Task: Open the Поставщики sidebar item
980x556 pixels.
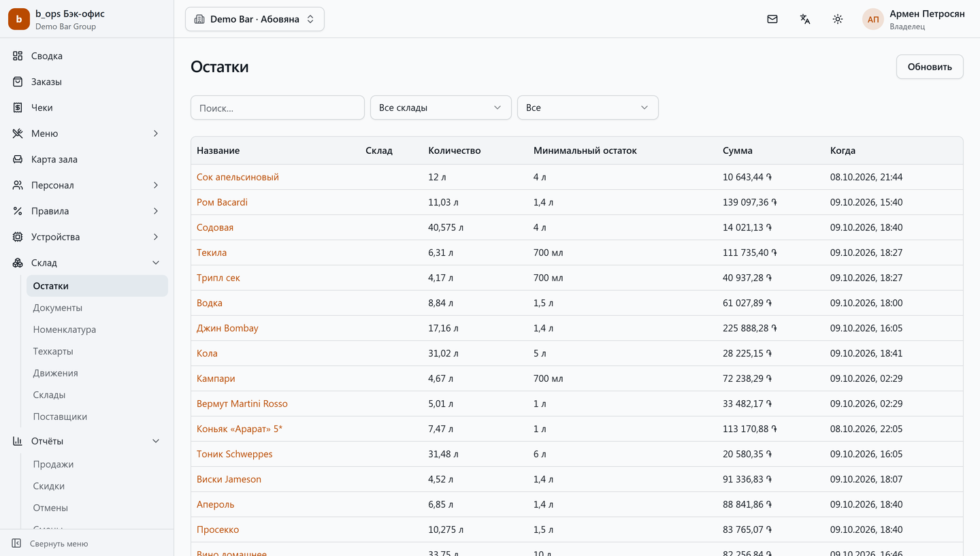Action: [97, 416]
